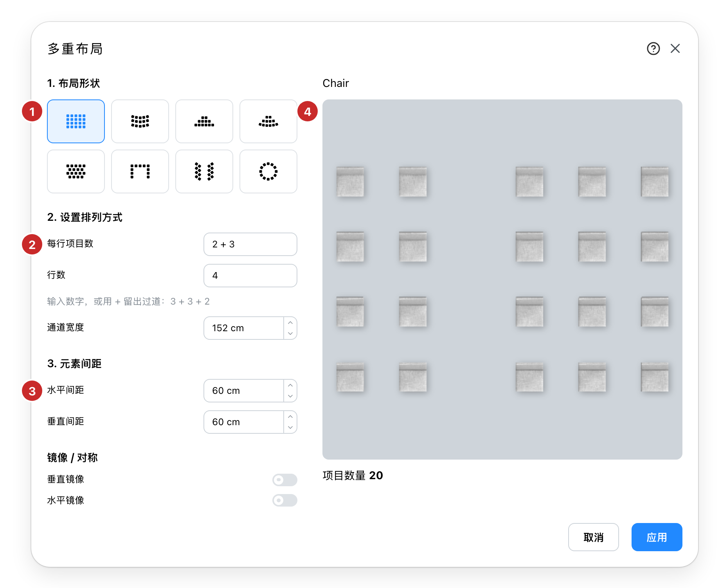Image resolution: width=720 pixels, height=588 pixels.
Task: Decrease 通道宽度 with the down arrow
Action: point(290,334)
